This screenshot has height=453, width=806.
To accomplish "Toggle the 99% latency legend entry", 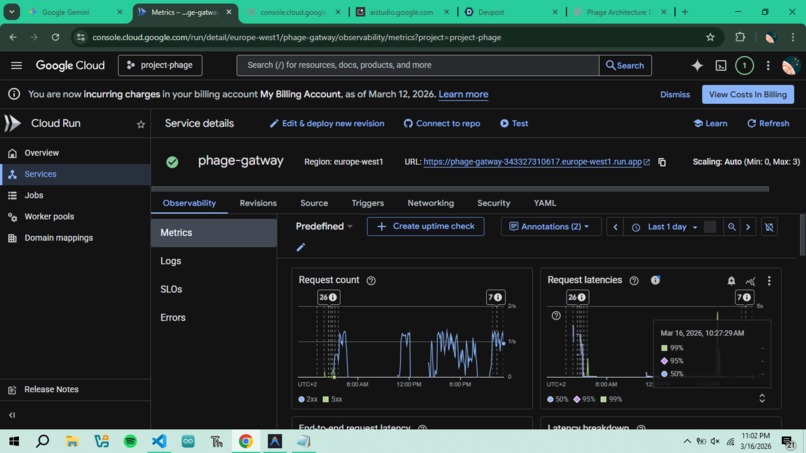I will coord(611,399).
